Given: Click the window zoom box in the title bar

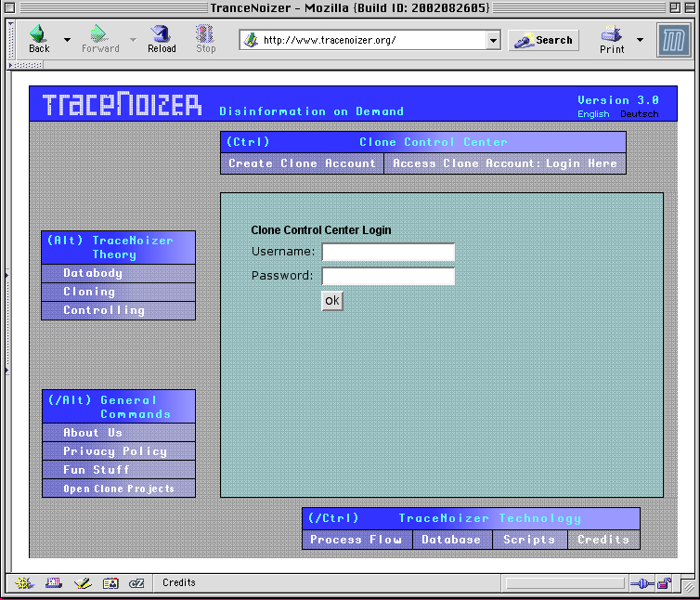Looking at the screenshot, I should [x=675, y=7].
